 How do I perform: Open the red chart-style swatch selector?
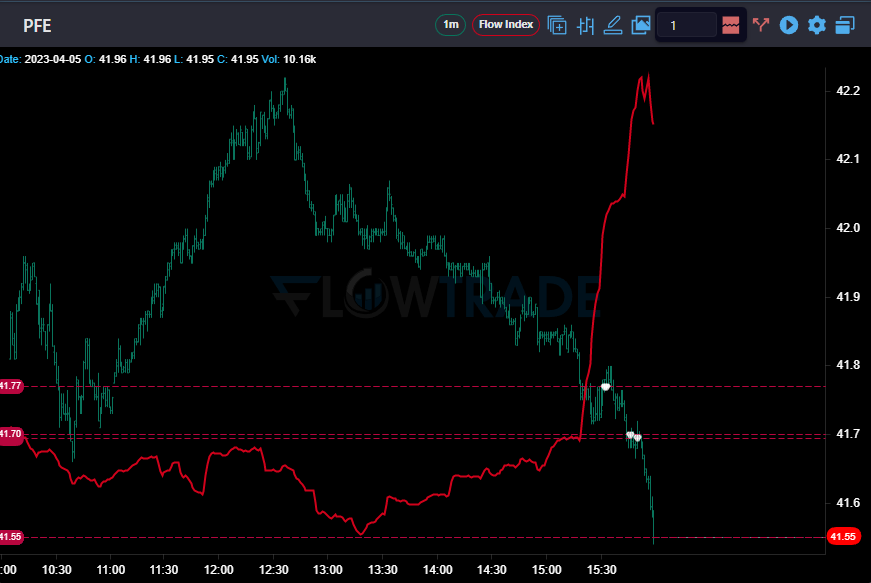pos(729,25)
